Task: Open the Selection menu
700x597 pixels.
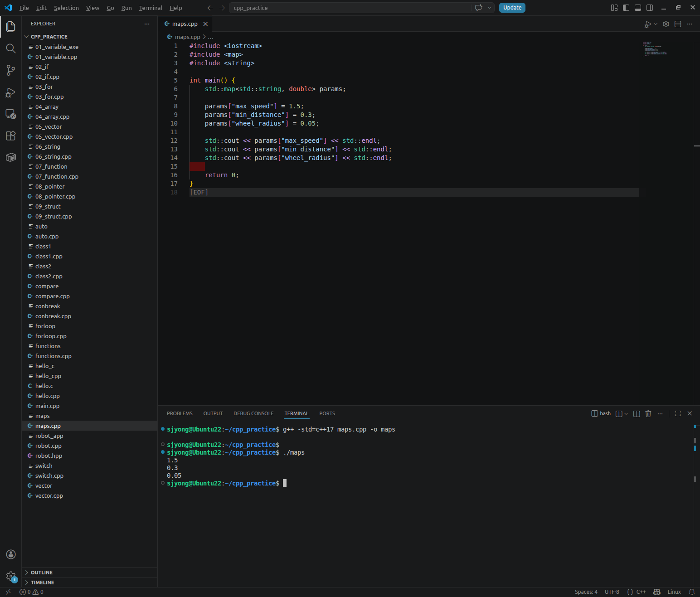Action: click(x=66, y=8)
